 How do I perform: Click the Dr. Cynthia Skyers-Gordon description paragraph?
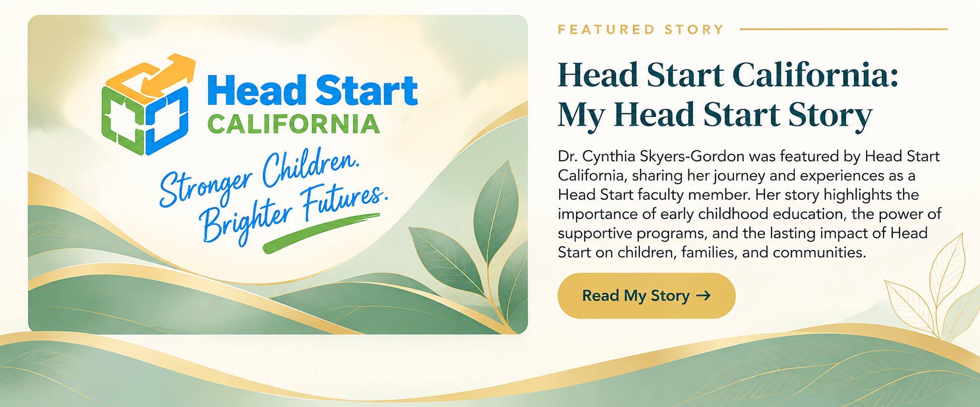pos(749,204)
